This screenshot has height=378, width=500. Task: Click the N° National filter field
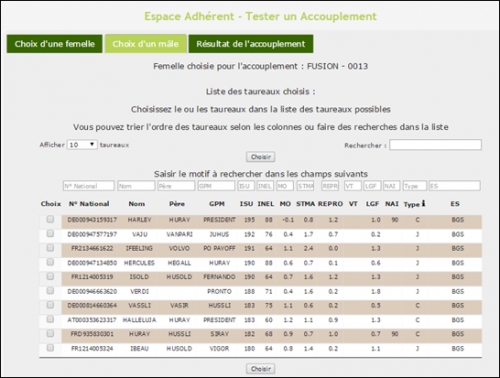(89, 186)
